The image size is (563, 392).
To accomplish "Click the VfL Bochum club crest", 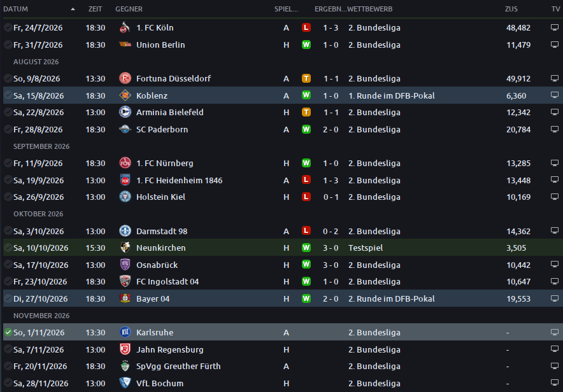I will (125, 383).
